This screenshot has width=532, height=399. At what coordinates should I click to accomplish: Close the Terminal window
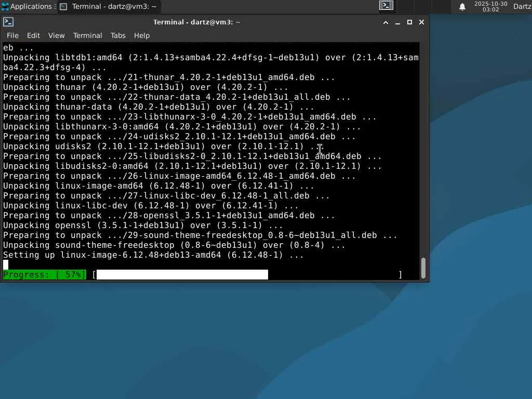click(x=421, y=22)
